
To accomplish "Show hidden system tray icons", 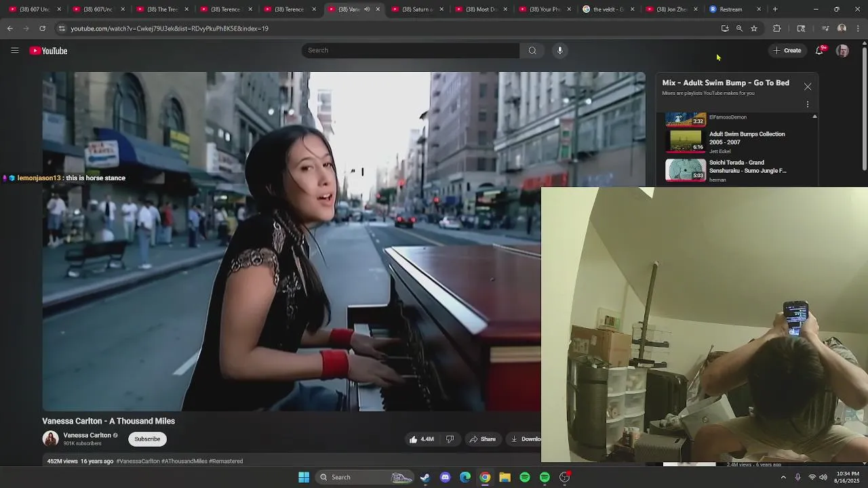I will [x=783, y=477].
